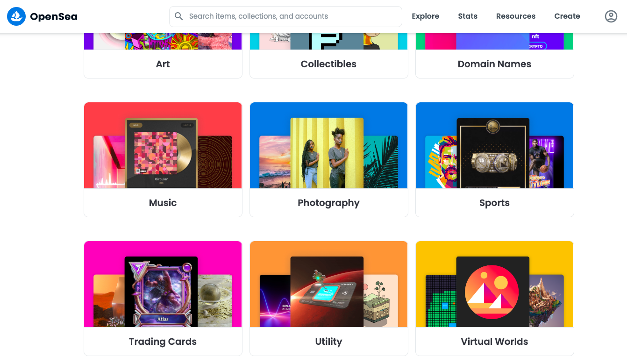This screenshot has width=627, height=364.
Task: Open the Trading Cards label link
Action: (163, 342)
